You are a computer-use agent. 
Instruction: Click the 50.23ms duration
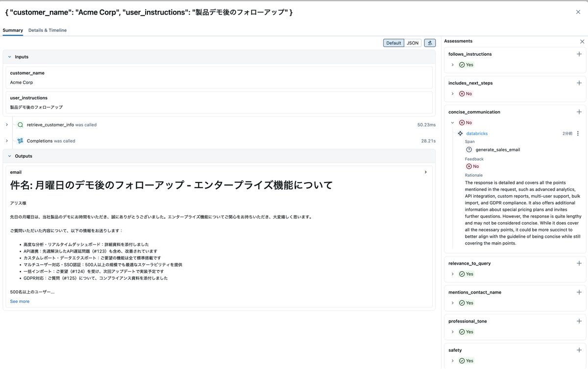point(426,125)
